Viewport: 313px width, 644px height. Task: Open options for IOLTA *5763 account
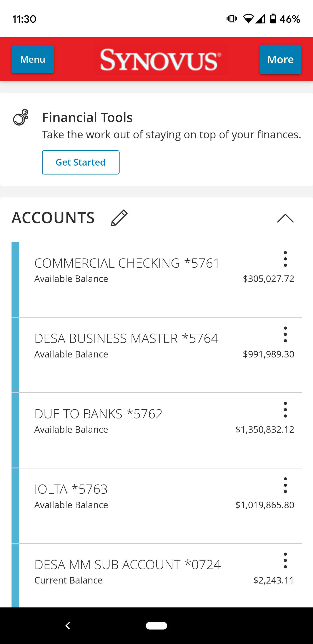(285, 485)
